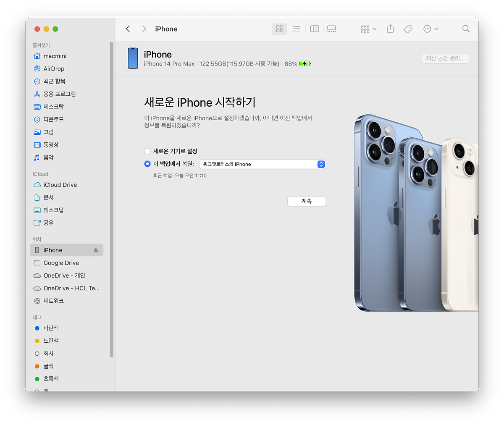Screen dimensions: 504x425
Task: Open the More actions ellipsis menu
Action: [431, 29]
